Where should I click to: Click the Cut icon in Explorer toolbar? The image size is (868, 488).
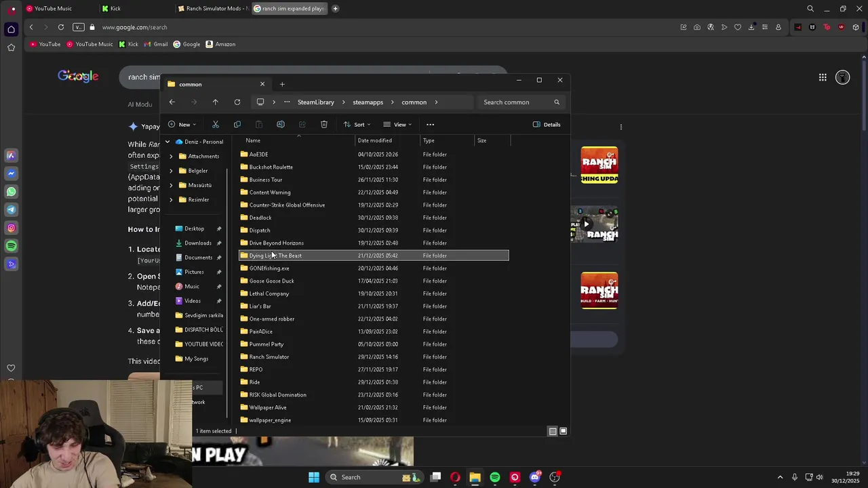pyautogui.click(x=216, y=124)
